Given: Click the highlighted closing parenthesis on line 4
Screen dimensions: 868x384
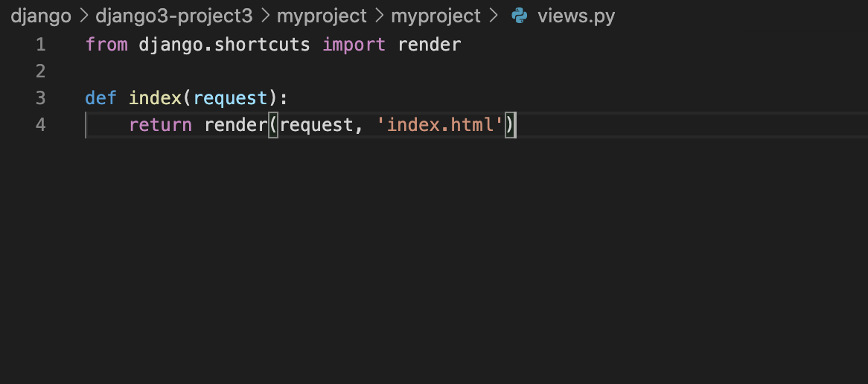Looking at the screenshot, I should pos(511,125).
